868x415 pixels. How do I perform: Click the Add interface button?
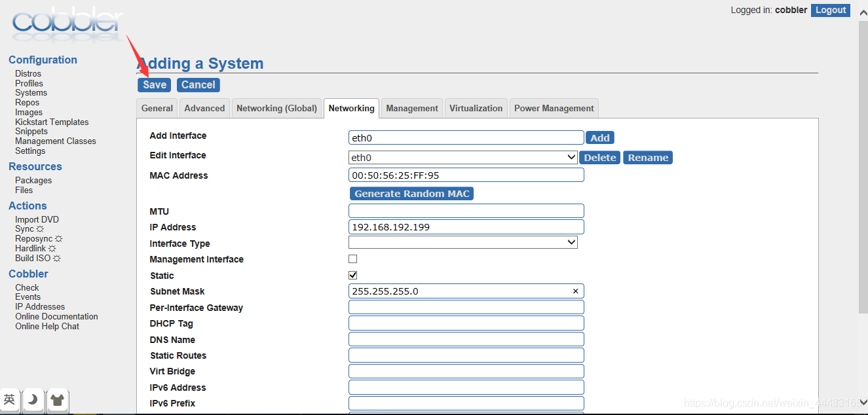tap(600, 138)
